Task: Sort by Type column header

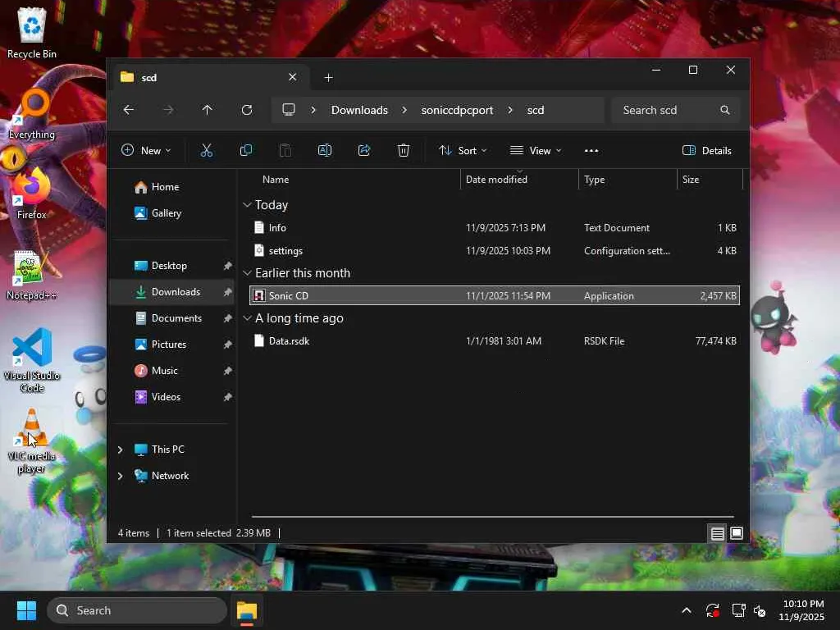Action: (x=594, y=180)
